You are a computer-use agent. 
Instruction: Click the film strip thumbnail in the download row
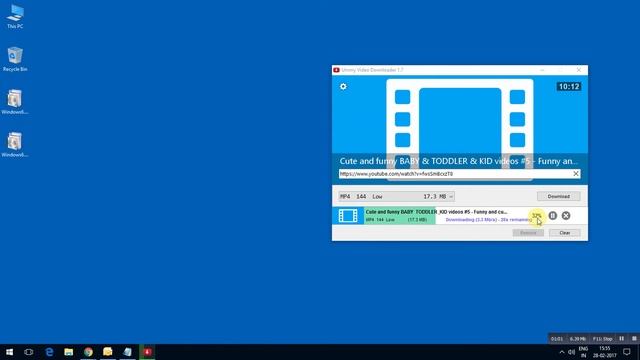tap(348, 216)
